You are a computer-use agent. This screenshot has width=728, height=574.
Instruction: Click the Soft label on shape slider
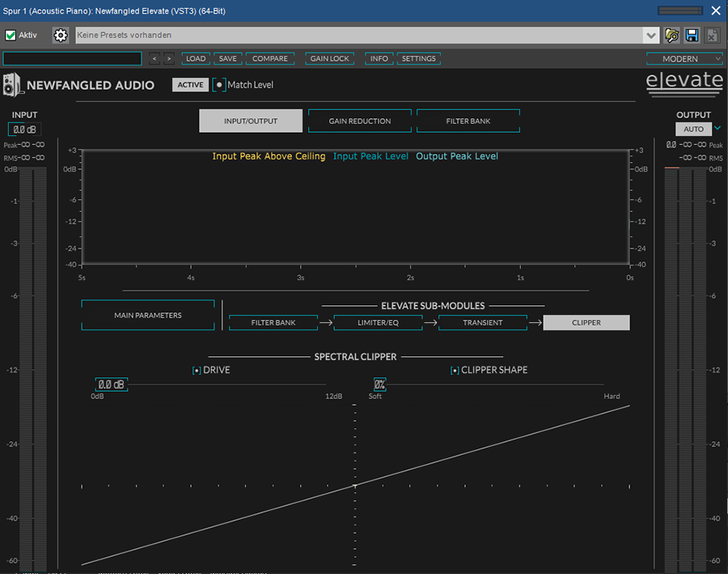[x=375, y=396]
